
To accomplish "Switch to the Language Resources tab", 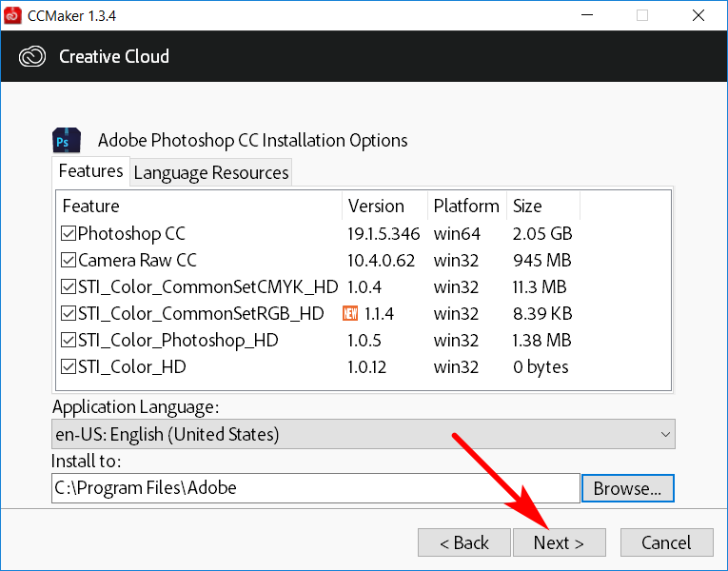I will (x=210, y=172).
